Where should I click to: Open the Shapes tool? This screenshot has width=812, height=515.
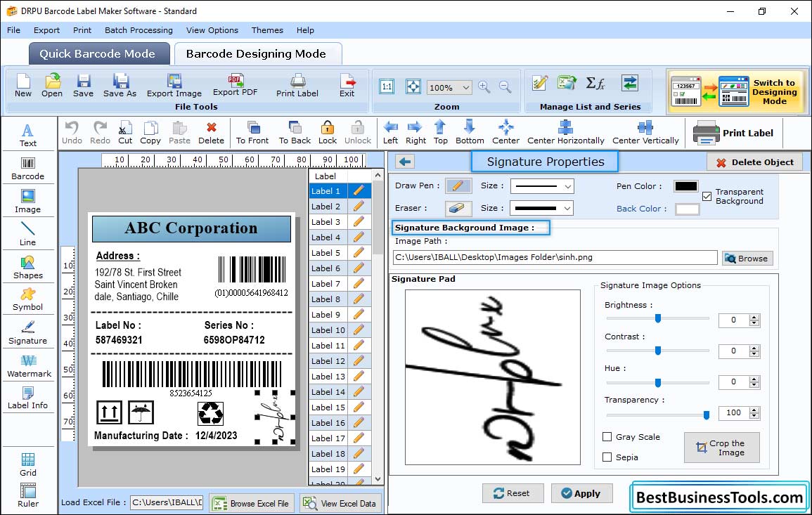(28, 267)
